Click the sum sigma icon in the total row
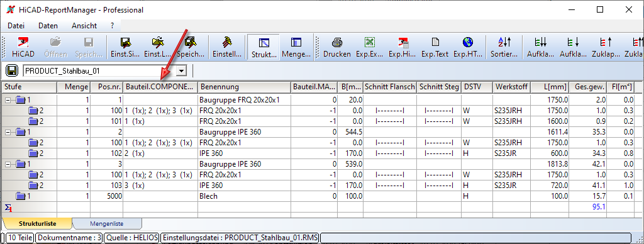 pos(8,208)
